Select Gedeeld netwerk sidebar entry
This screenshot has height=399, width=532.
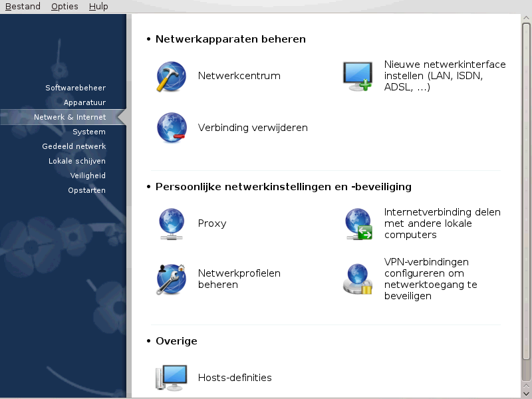[x=74, y=146]
